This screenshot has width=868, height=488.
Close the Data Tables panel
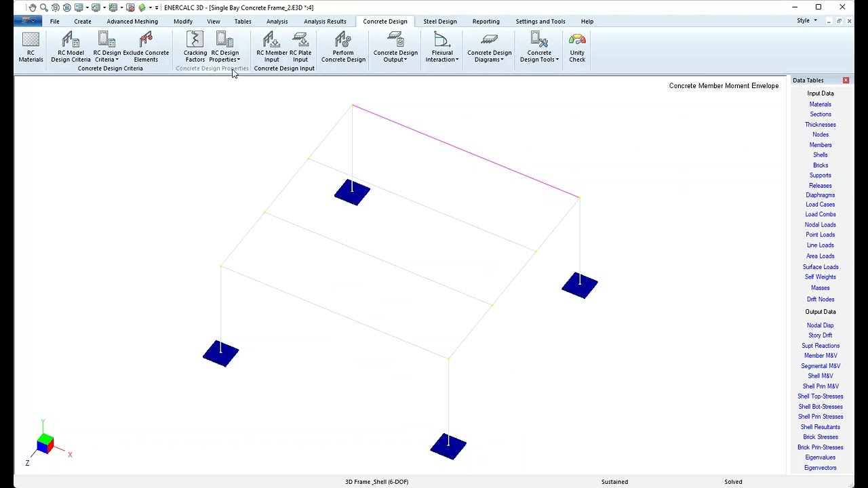[x=846, y=81]
